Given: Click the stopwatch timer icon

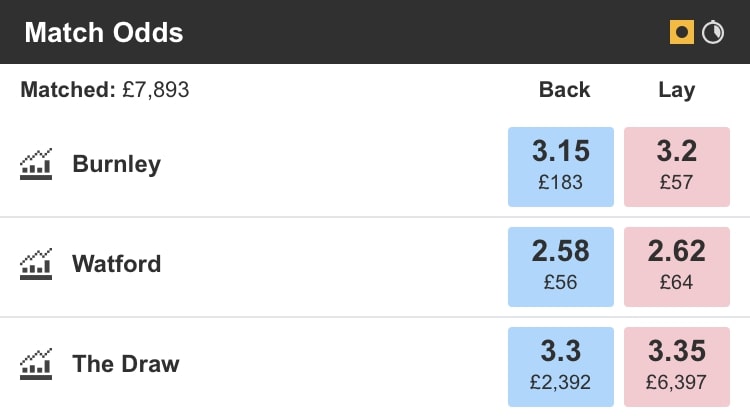Looking at the screenshot, I should click(713, 32).
